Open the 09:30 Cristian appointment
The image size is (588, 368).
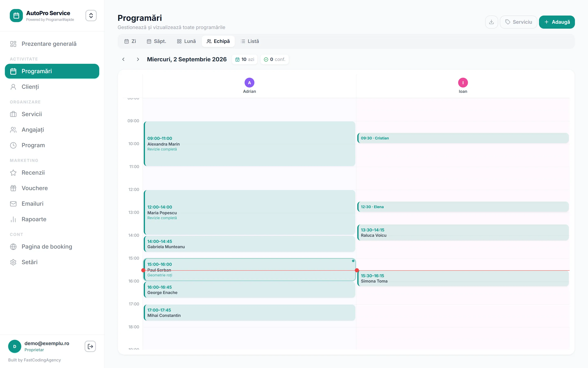463,138
